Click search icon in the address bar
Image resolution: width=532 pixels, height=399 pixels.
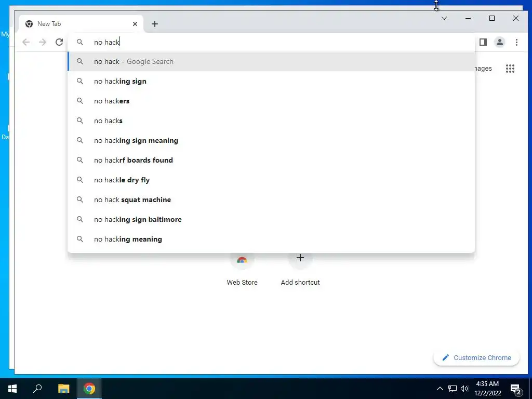tap(79, 42)
